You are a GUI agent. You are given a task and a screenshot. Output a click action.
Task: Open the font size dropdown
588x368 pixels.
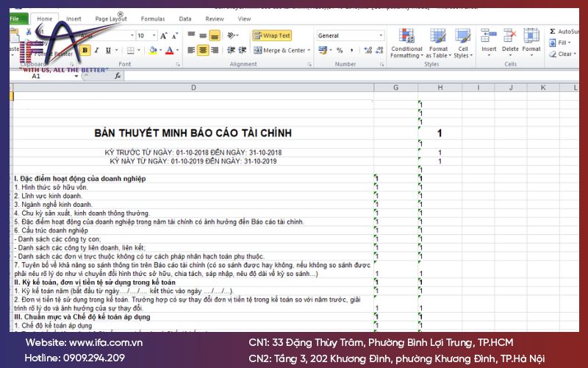pos(154,35)
